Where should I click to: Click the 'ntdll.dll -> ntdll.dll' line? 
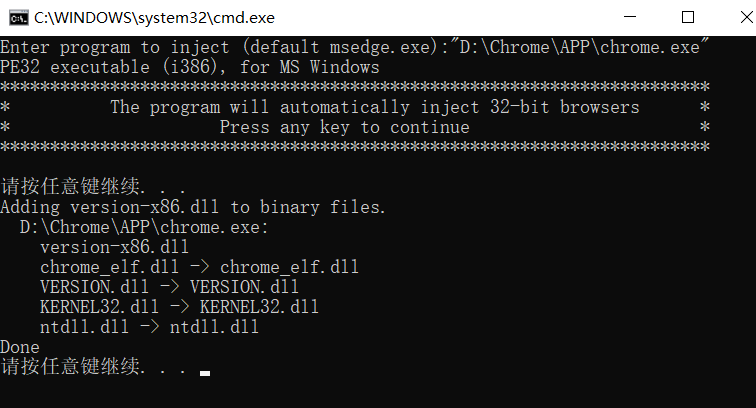coord(149,327)
